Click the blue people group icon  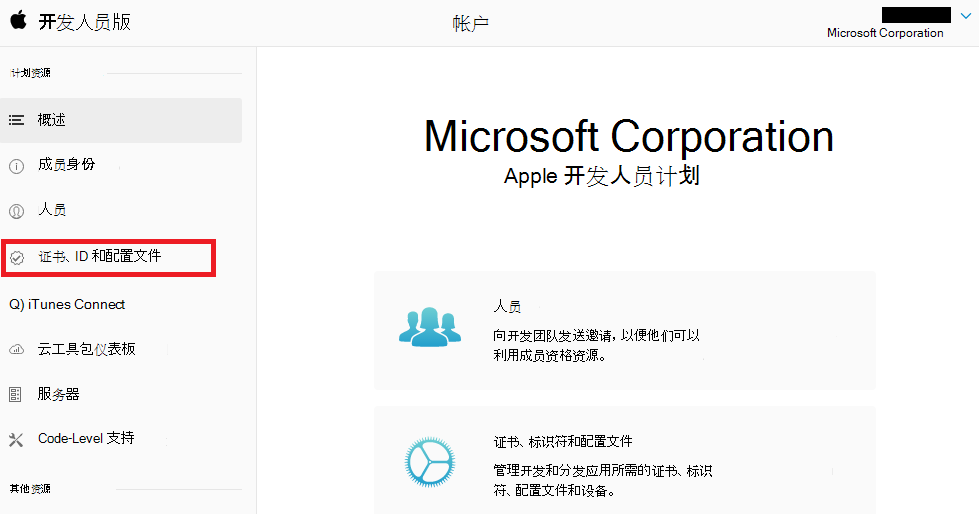pos(430,327)
